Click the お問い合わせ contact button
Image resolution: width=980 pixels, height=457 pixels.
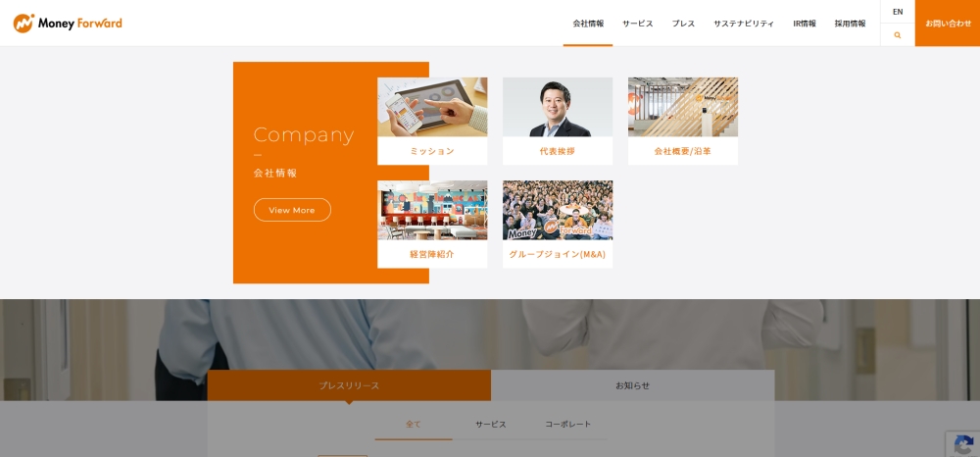coord(948,24)
